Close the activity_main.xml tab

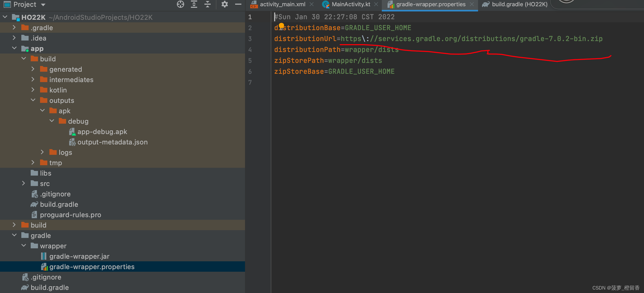point(311,4)
